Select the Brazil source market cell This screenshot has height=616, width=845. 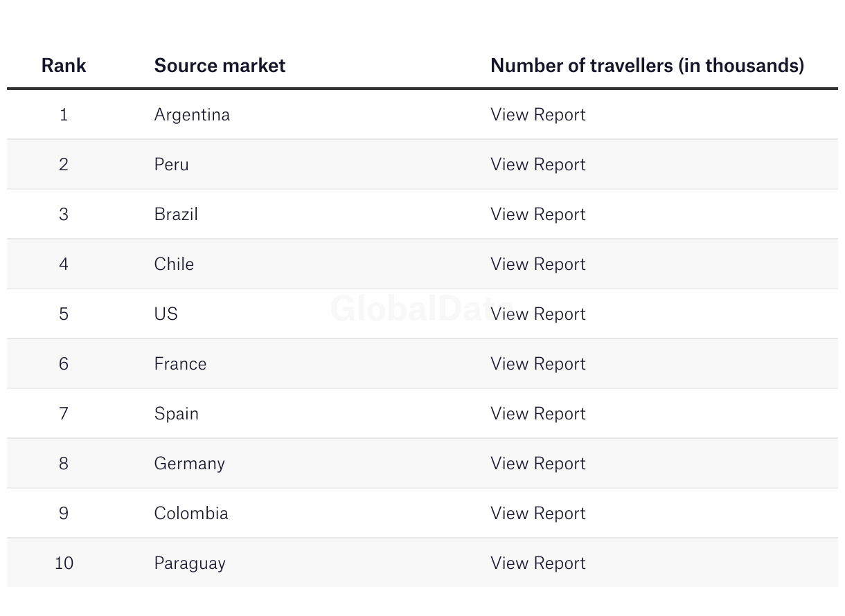(176, 214)
